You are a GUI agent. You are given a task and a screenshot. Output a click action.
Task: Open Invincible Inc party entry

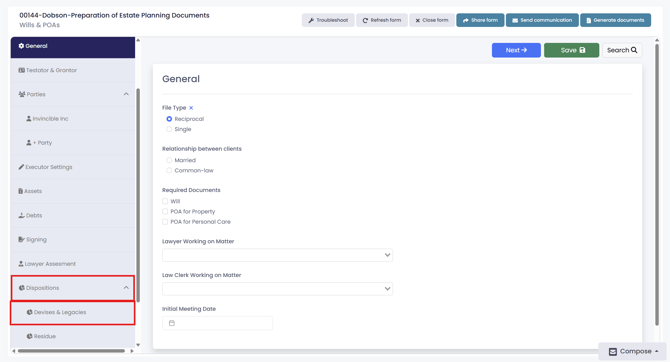73,118
